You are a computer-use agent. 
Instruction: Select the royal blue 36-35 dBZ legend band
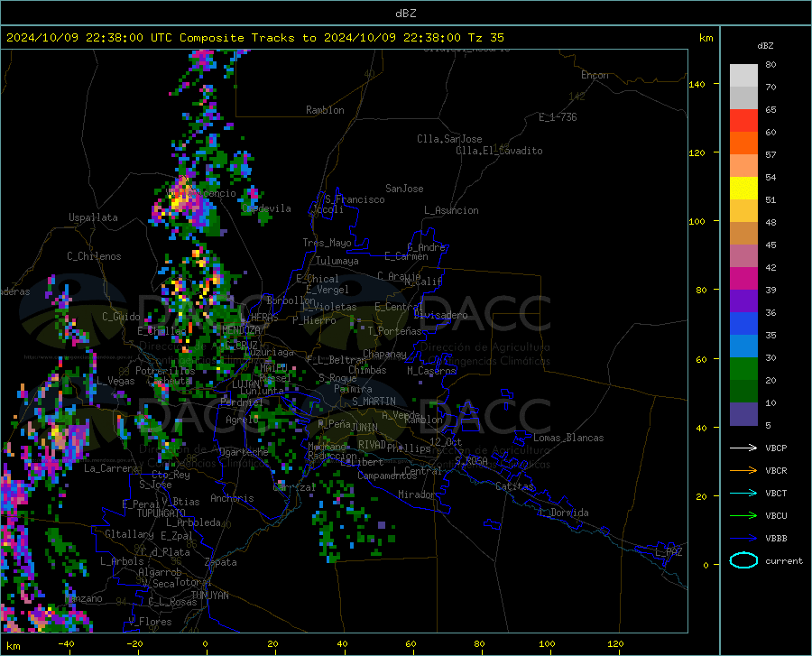click(743, 324)
